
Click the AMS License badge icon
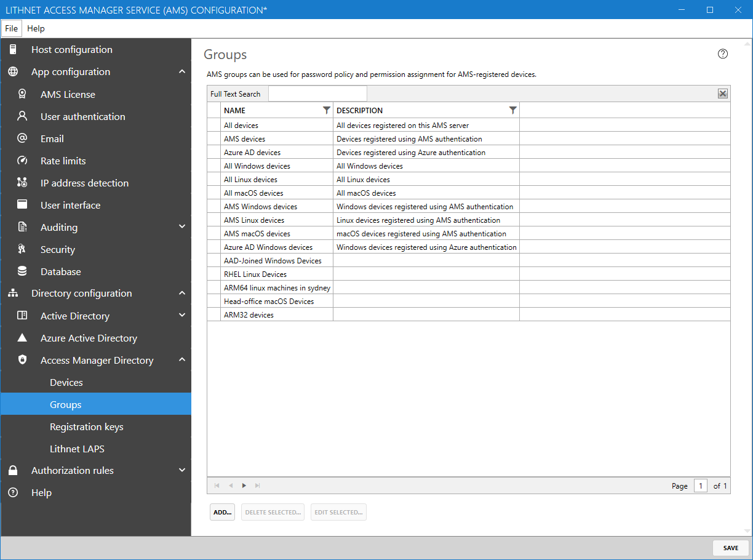click(x=22, y=94)
